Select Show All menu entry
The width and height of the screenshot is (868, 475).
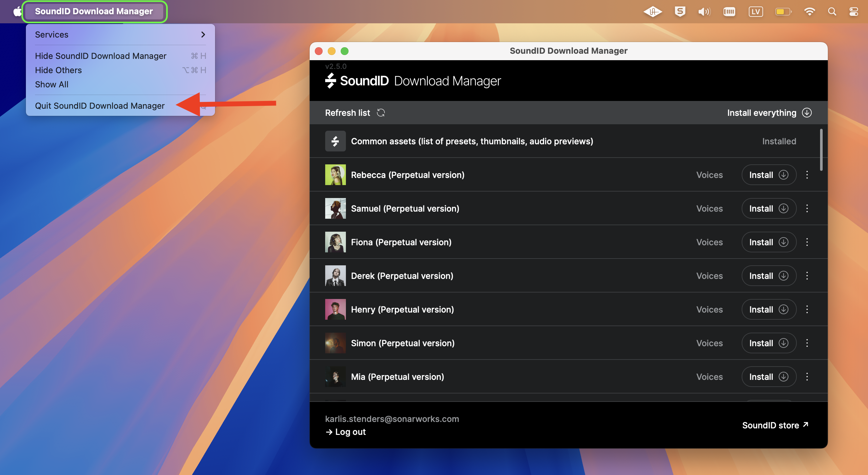120,84
